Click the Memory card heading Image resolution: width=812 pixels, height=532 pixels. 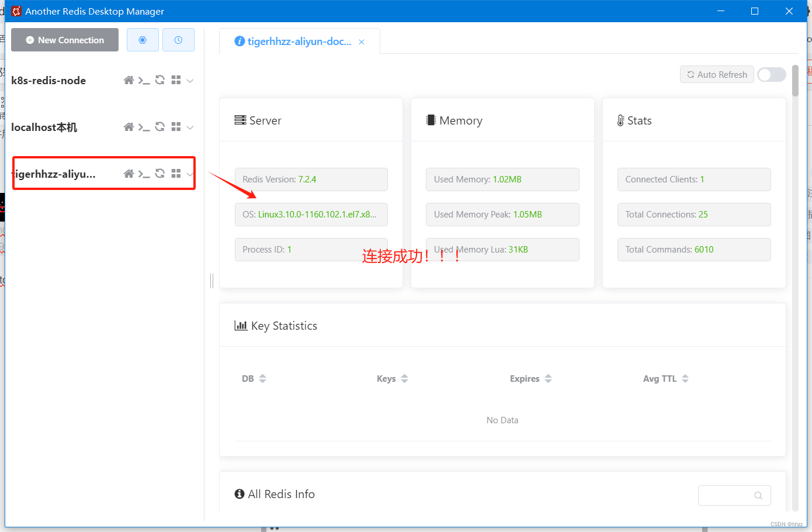pos(454,120)
